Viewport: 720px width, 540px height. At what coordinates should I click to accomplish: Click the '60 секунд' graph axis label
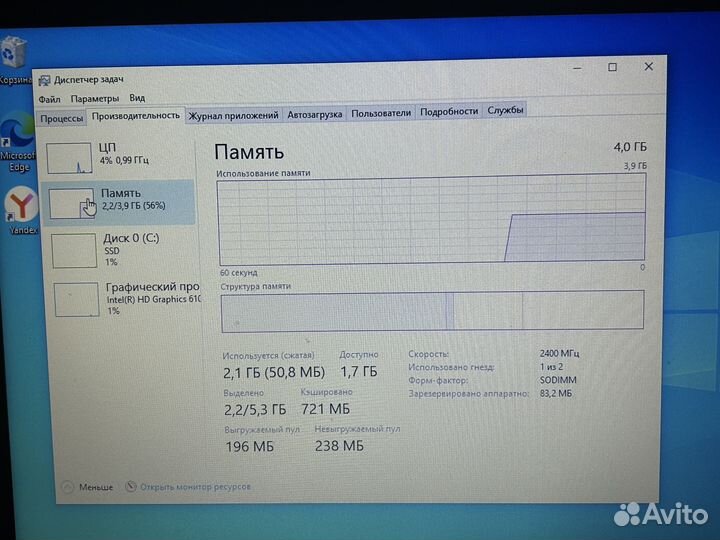pos(238,273)
